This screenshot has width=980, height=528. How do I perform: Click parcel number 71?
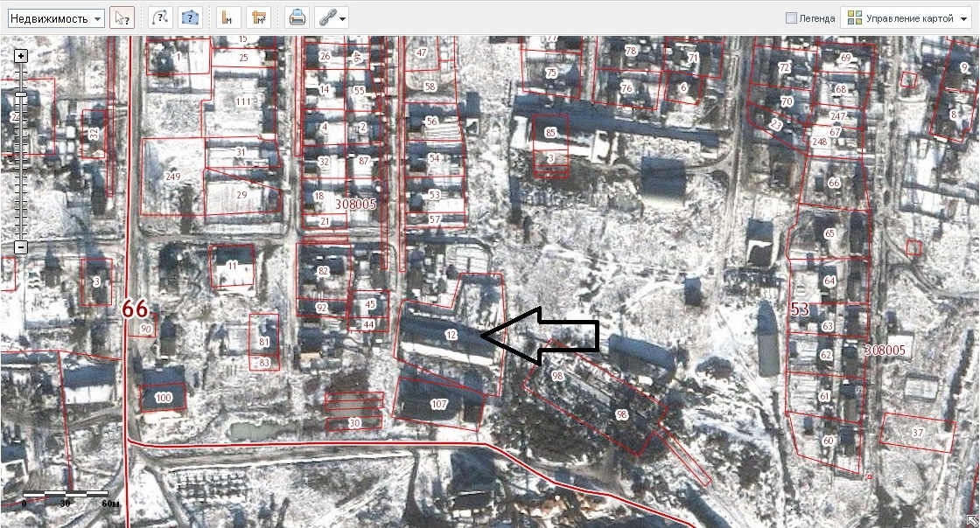[x=693, y=58]
